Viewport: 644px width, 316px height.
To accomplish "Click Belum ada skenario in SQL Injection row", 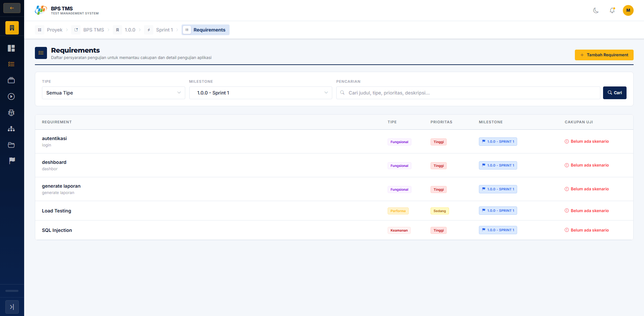I will coord(587,230).
